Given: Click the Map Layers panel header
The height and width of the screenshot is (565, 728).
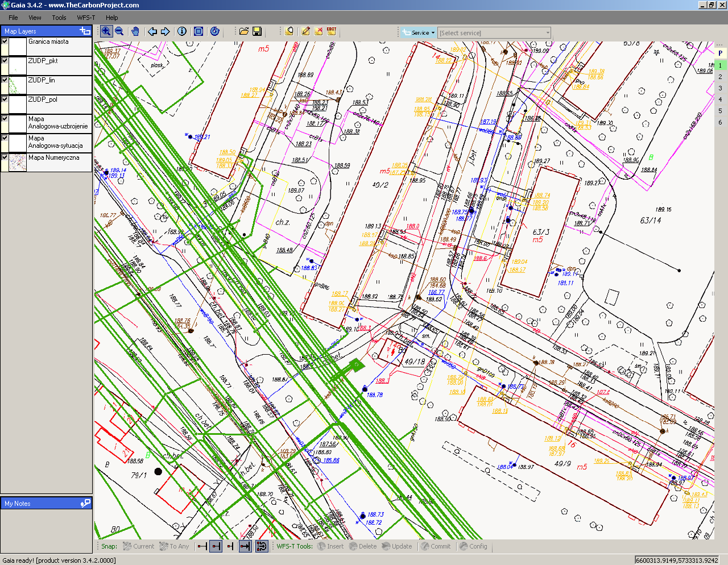Looking at the screenshot, I should click(46, 31).
